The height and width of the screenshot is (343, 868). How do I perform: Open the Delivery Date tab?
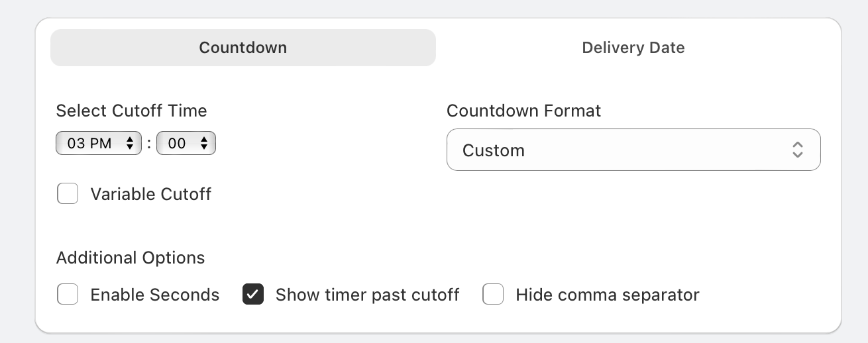633,48
